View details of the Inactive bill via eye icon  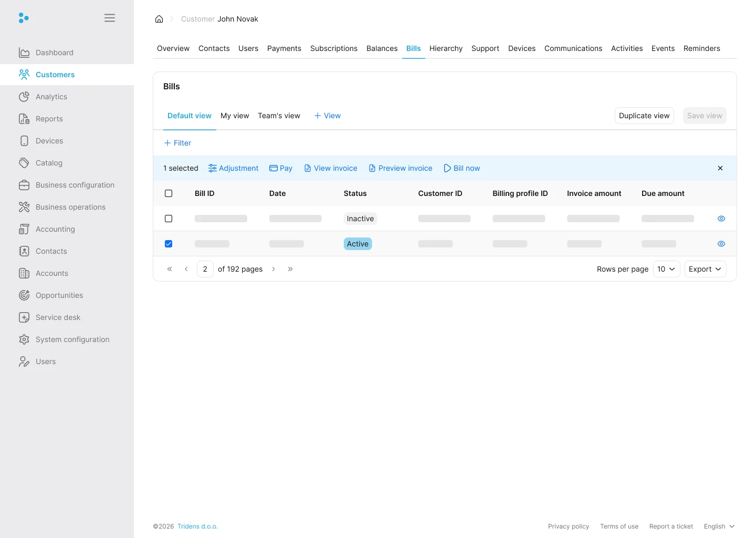(721, 219)
